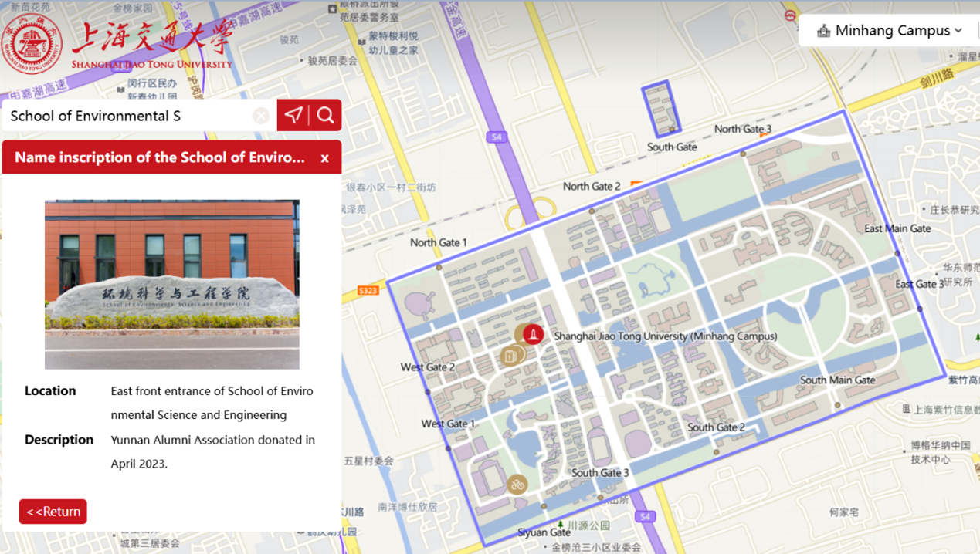Screen dimensions: 980x554
Task: Expand the Minhang Campus dropdown
Action: click(888, 31)
